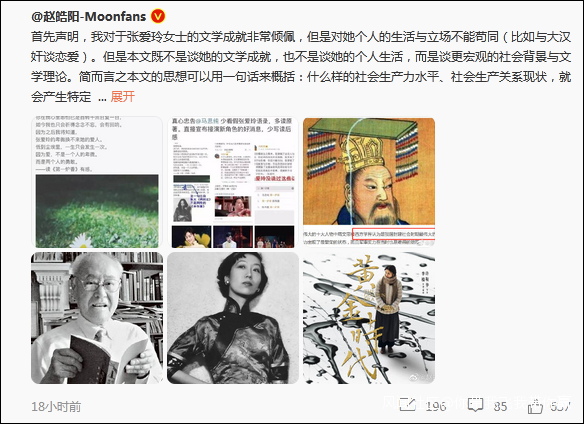This screenshot has height=424, width=584.
Task: Click the @马思纯 mention in collage image
Action: pyautogui.click(x=206, y=121)
